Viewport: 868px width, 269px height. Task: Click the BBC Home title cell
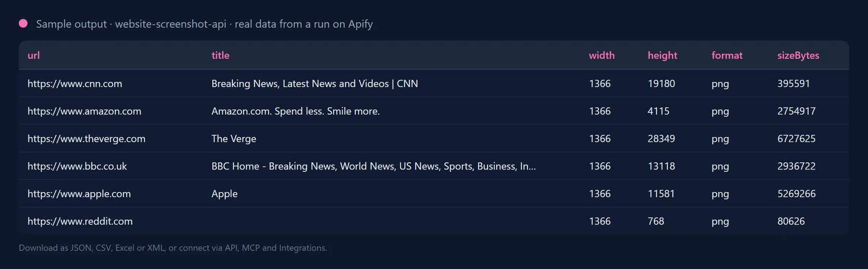tap(374, 166)
